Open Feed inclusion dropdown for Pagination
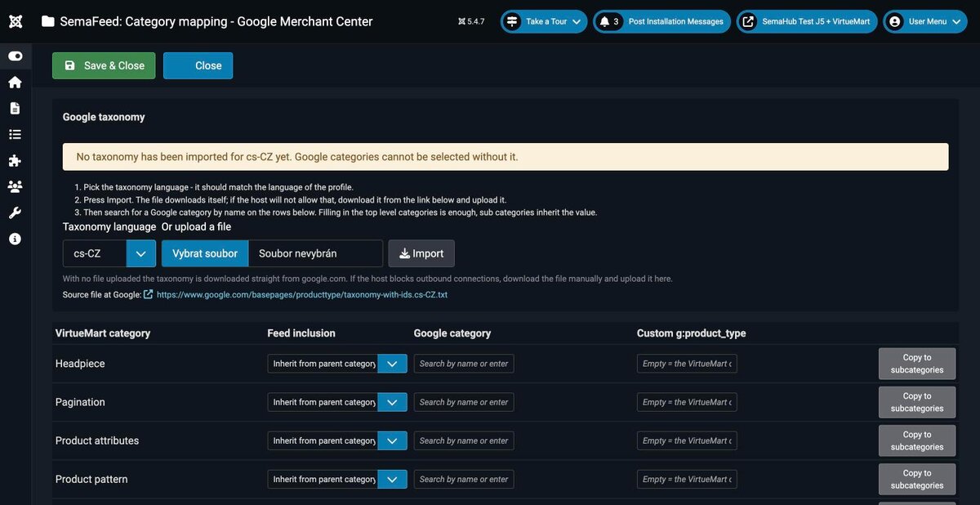This screenshot has height=505, width=980. (337, 402)
